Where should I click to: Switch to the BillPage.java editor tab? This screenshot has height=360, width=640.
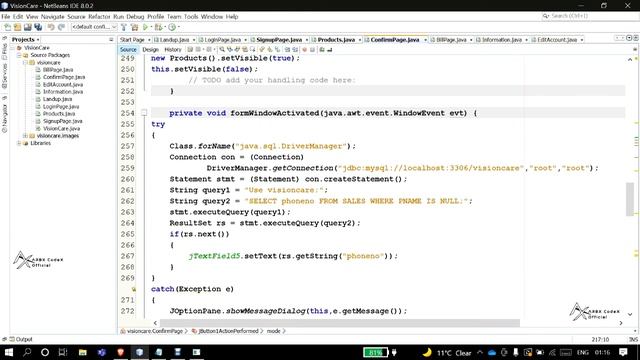[x=451, y=40]
